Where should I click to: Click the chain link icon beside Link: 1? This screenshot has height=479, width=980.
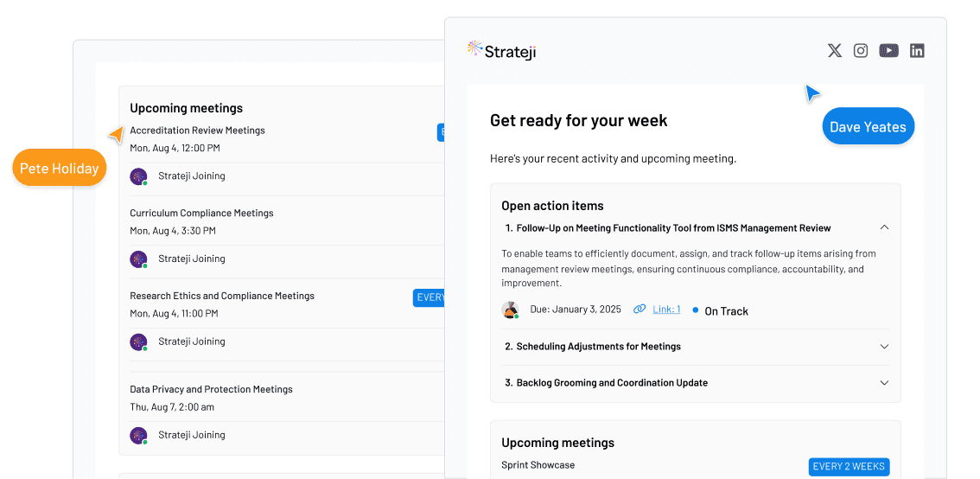640,309
